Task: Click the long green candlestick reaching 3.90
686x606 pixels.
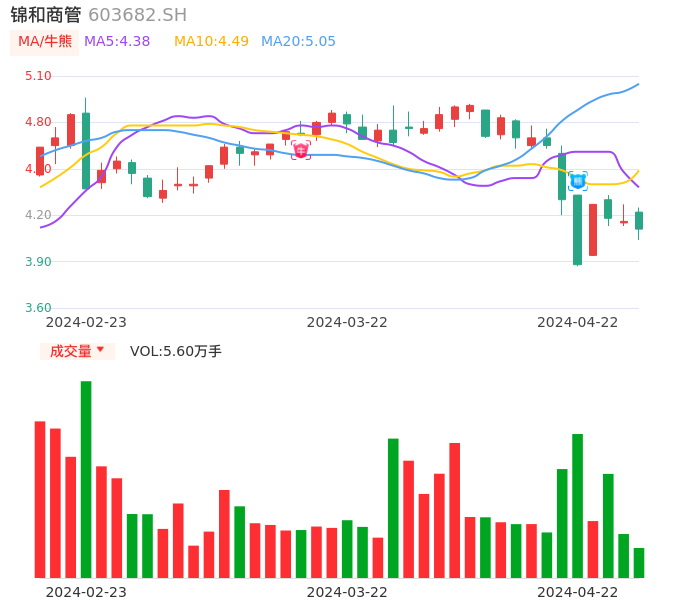Action: point(577,229)
